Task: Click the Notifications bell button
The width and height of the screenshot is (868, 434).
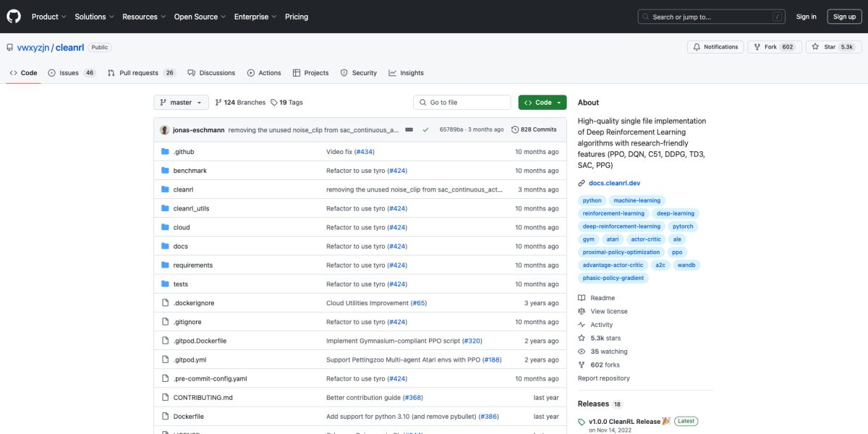Action: pos(715,47)
